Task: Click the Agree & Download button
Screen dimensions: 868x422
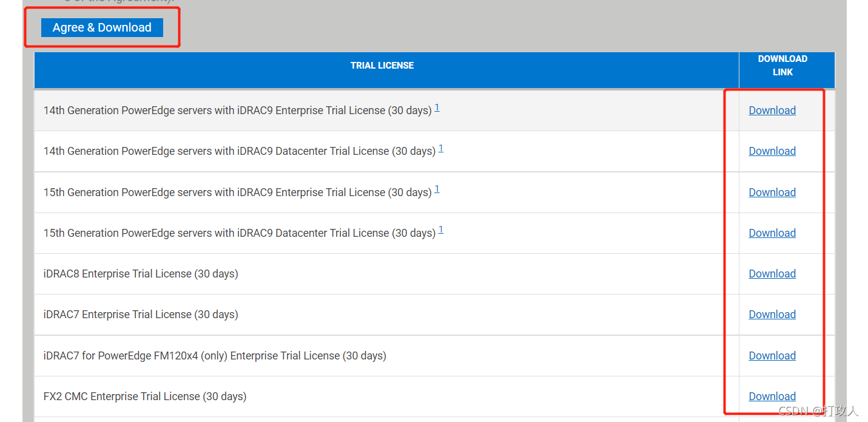Action: tap(102, 27)
